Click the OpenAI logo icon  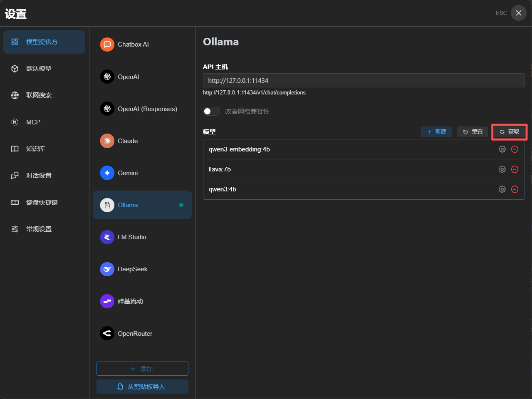pos(107,77)
